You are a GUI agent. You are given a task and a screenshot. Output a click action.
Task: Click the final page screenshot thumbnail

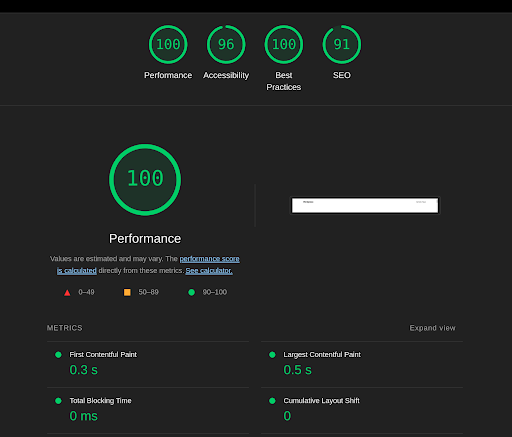365,205
